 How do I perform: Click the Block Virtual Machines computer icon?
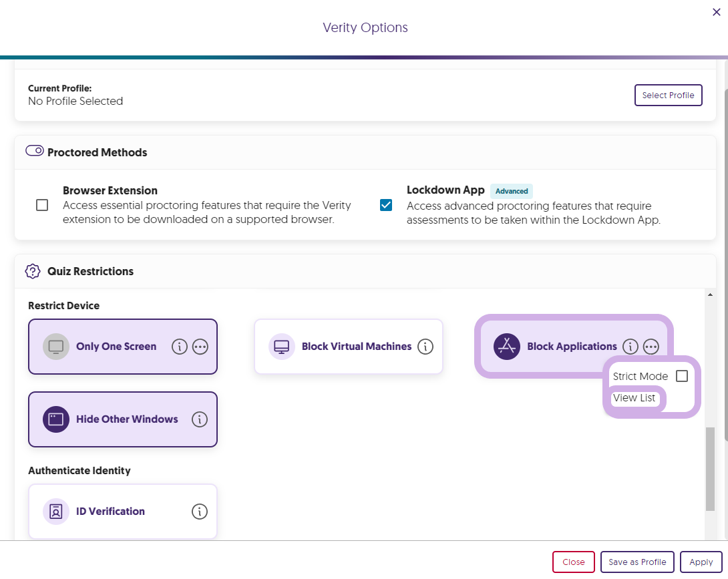[281, 347]
